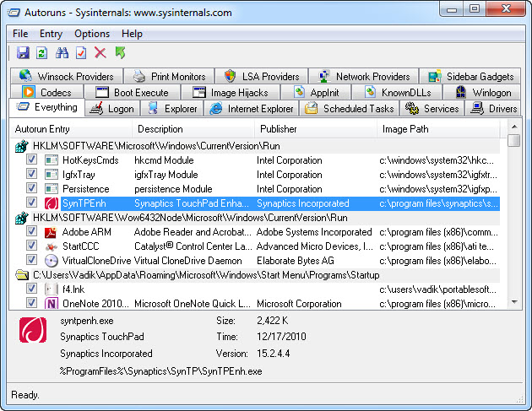This screenshot has height=411, width=532.
Task: Open the Boot Execute tab
Action: (x=132, y=93)
